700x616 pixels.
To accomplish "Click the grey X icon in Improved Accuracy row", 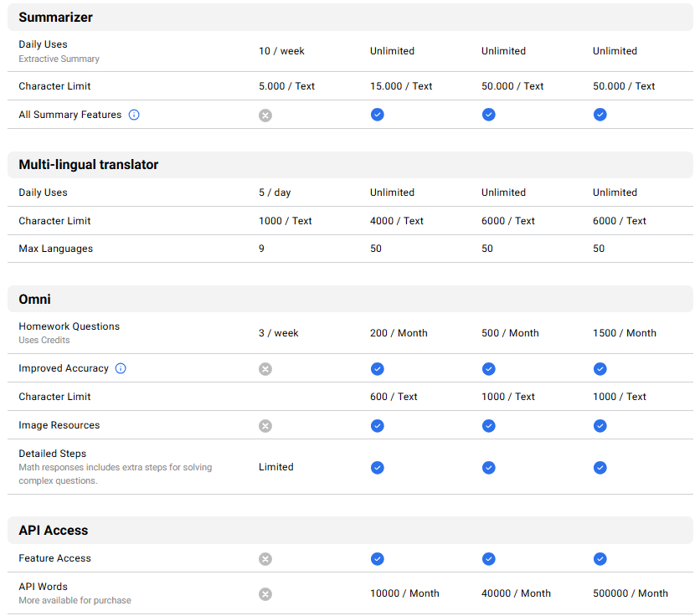I will [265, 369].
